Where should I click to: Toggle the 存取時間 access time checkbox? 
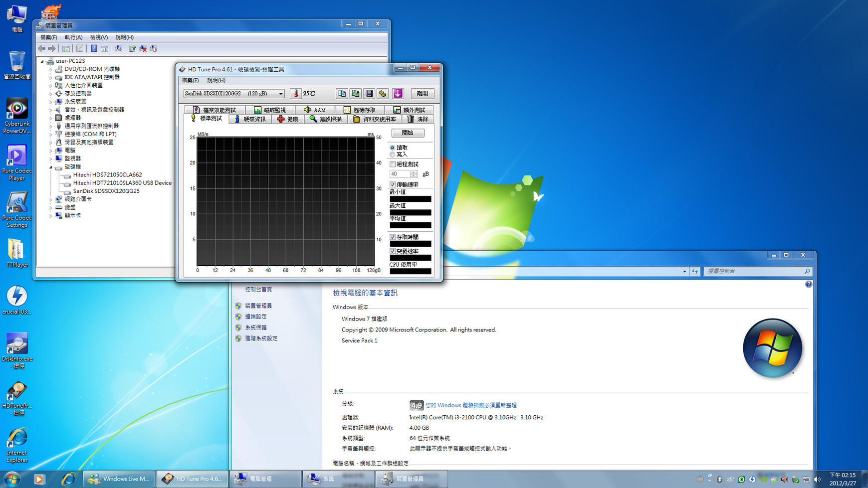[393, 237]
